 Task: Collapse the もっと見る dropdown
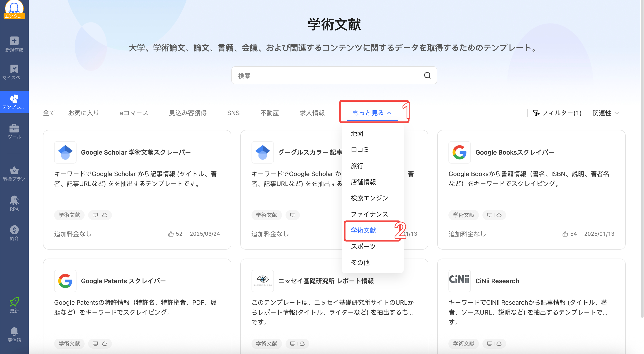coord(372,113)
